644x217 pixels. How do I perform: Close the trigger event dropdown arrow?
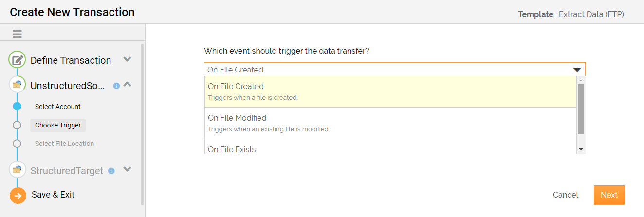577,70
